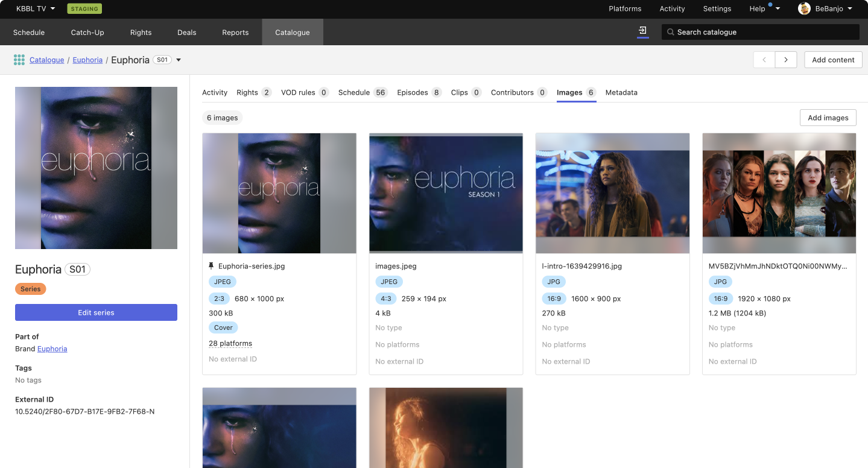
Task: Open the Schedule 56 sub-tab
Action: click(363, 92)
